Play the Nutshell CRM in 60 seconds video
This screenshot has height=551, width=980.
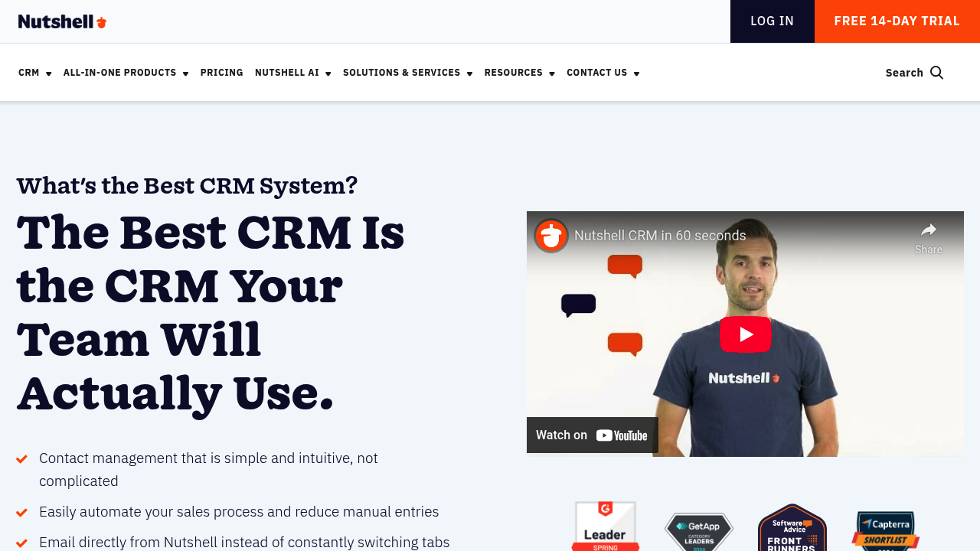pyautogui.click(x=745, y=334)
